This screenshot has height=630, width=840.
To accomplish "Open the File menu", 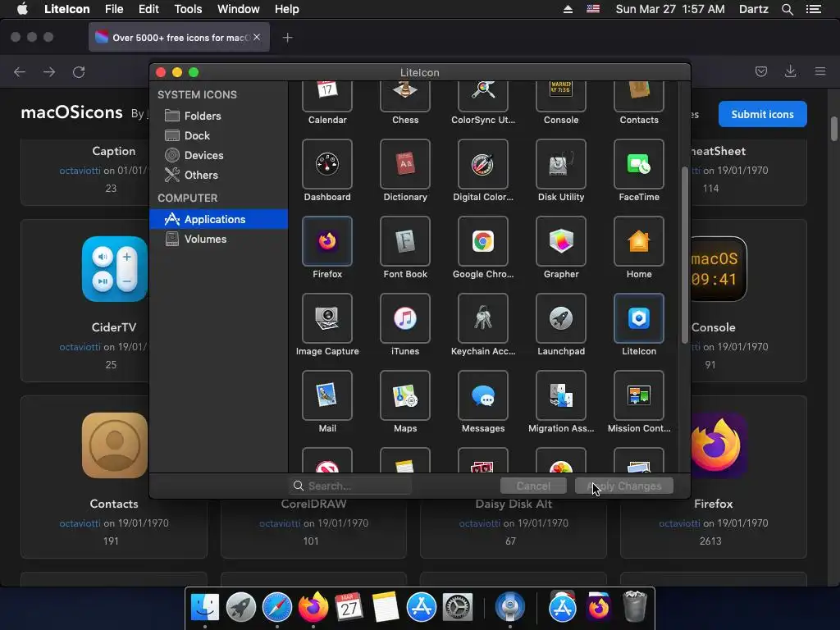I will [x=114, y=9].
